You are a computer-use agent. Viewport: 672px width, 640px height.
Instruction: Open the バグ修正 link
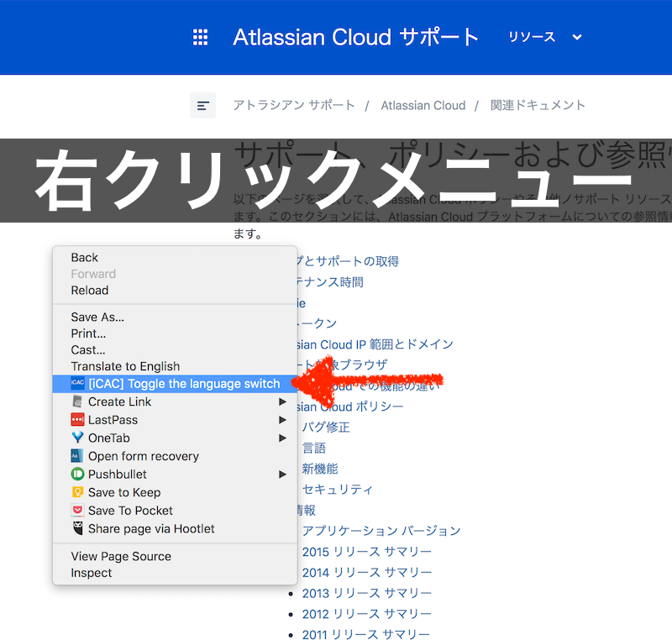326,428
